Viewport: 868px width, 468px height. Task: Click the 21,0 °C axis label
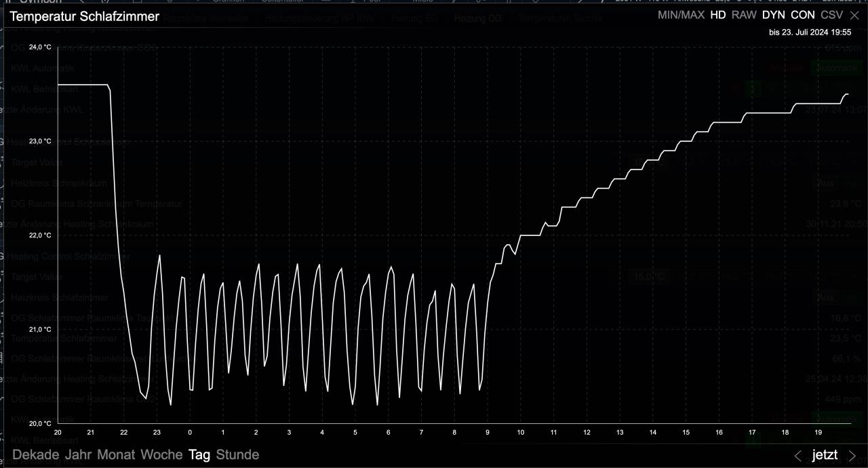[40, 330]
